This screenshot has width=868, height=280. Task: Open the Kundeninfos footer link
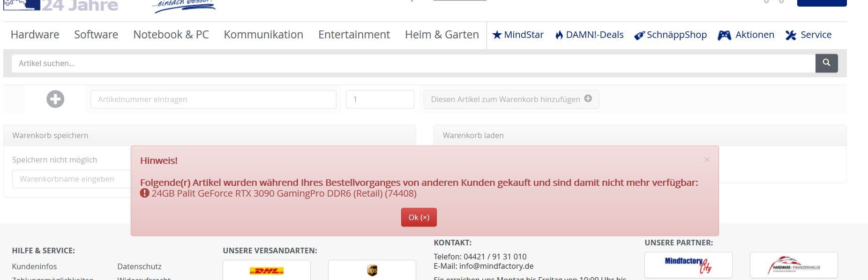pos(34,266)
